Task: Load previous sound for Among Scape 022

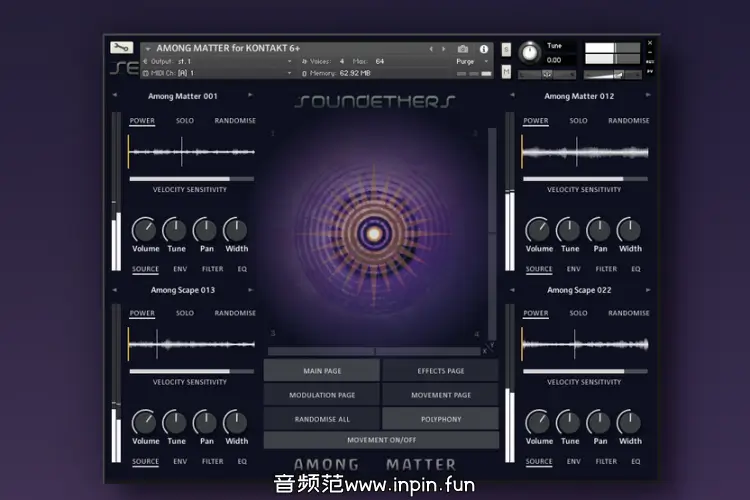Action: [512, 290]
